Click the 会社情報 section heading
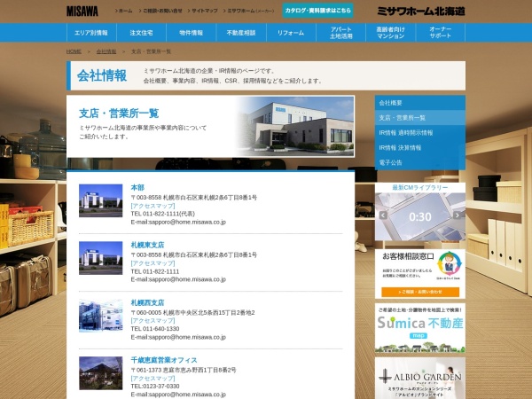Screen dimensions: 532x399 click(102, 75)
